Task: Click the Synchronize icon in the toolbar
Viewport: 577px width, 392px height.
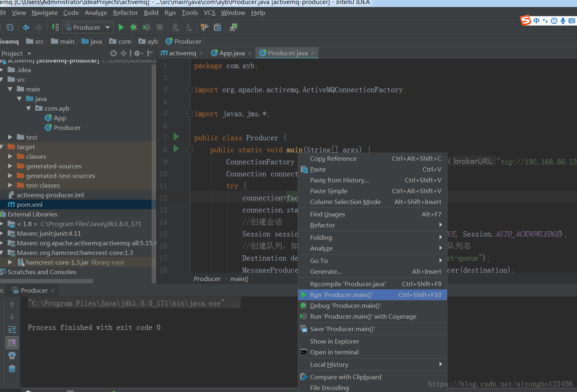Action: [x=10, y=27]
